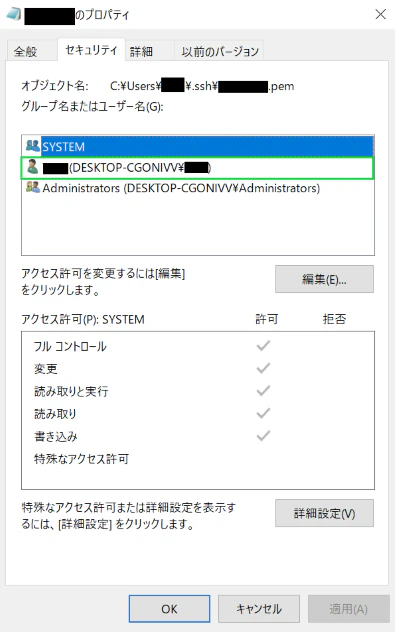Click the 許可 column header

pyautogui.click(x=267, y=320)
